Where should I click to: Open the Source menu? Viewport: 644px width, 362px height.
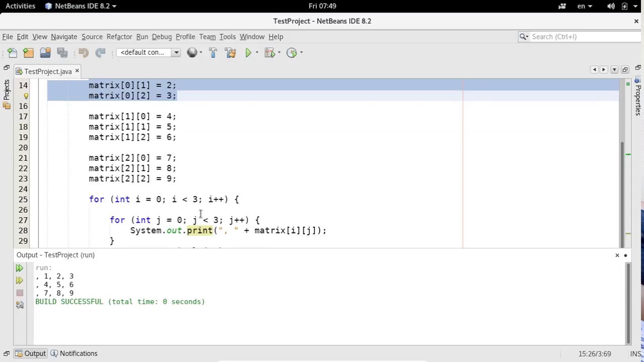(92, 37)
